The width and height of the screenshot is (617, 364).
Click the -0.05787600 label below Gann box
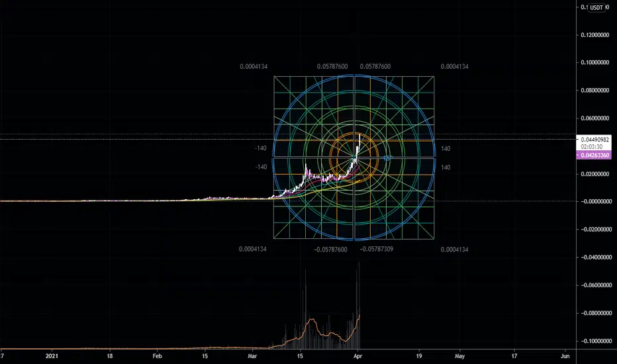point(330,250)
